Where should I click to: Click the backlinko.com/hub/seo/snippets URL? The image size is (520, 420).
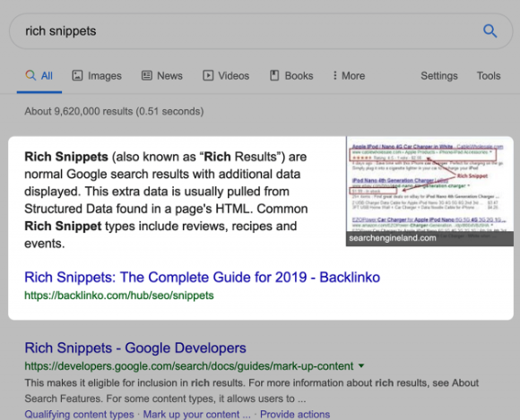(119, 296)
